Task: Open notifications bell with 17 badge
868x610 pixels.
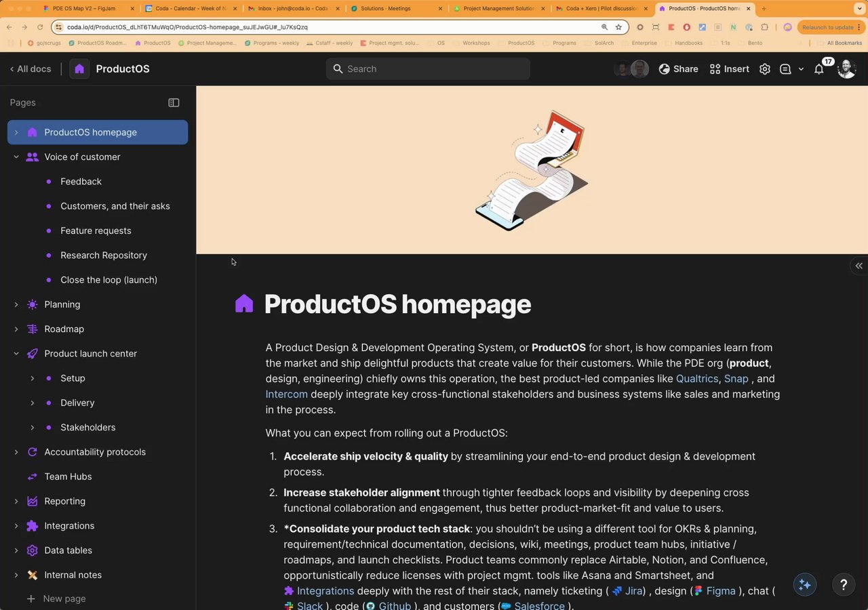Action: coord(821,68)
